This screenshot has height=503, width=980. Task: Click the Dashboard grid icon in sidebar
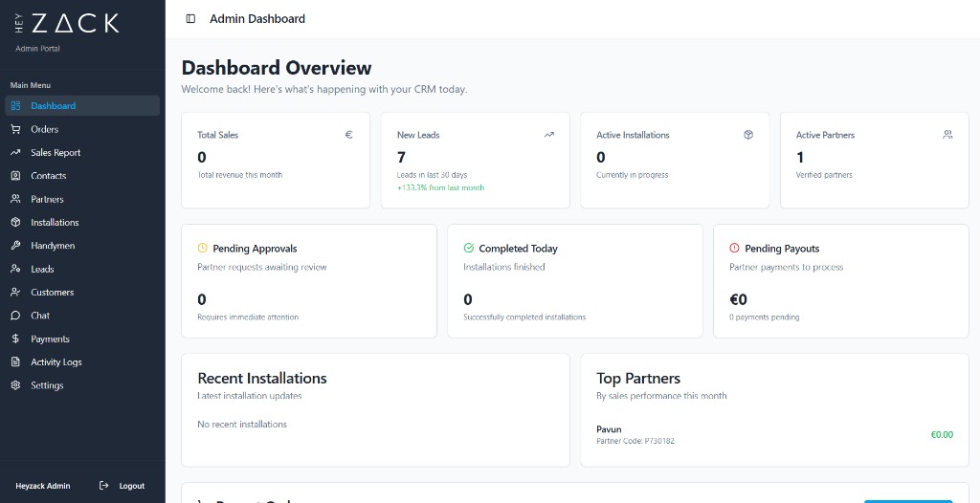[15, 105]
